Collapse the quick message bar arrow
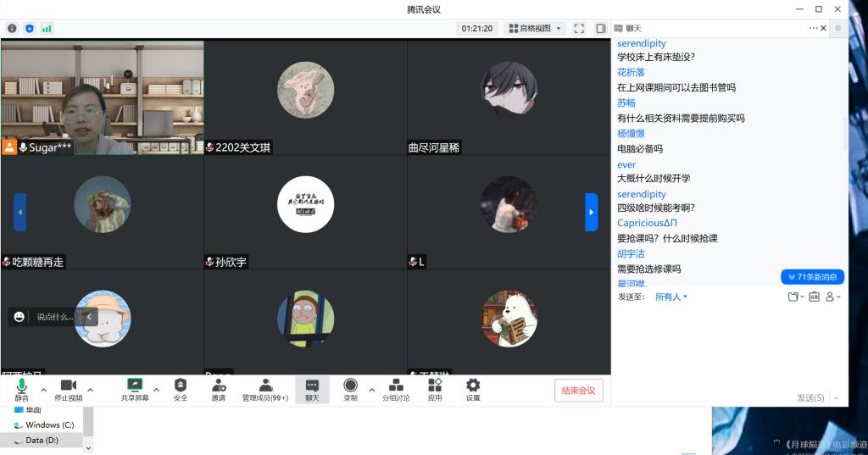The width and height of the screenshot is (868, 455). tap(89, 317)
